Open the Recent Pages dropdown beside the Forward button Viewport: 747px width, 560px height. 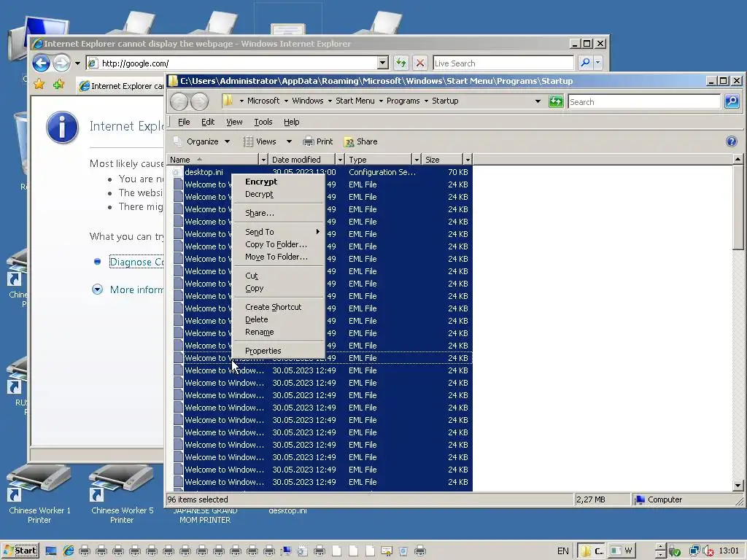click(x=77, y=63)
